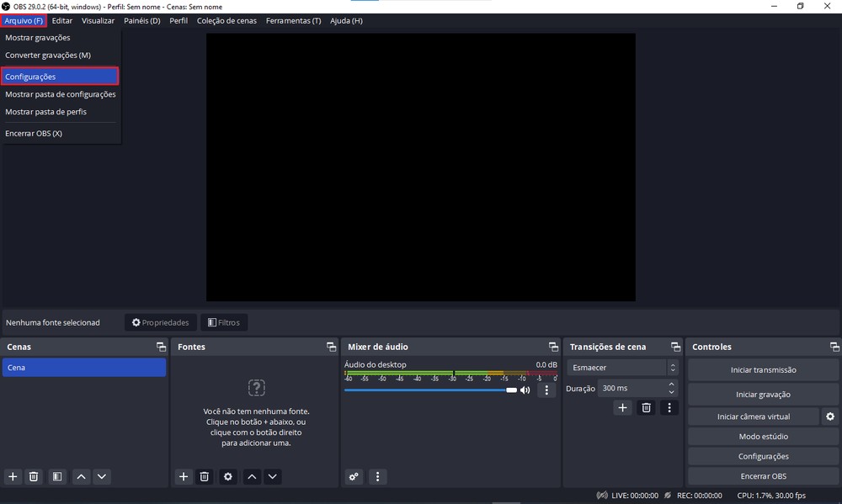Image resolution: width=842 pixels, height=504 pixels.
Task: Open the Ferramentas menu
Action: click(293, 20)
